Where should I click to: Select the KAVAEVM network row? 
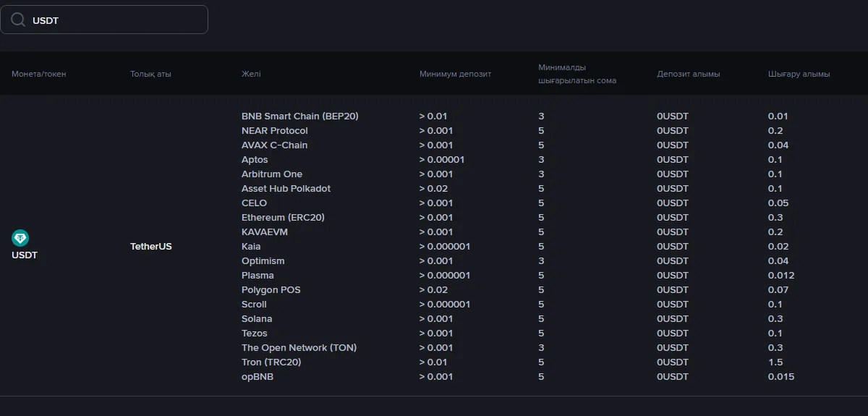tap(265, 232)
